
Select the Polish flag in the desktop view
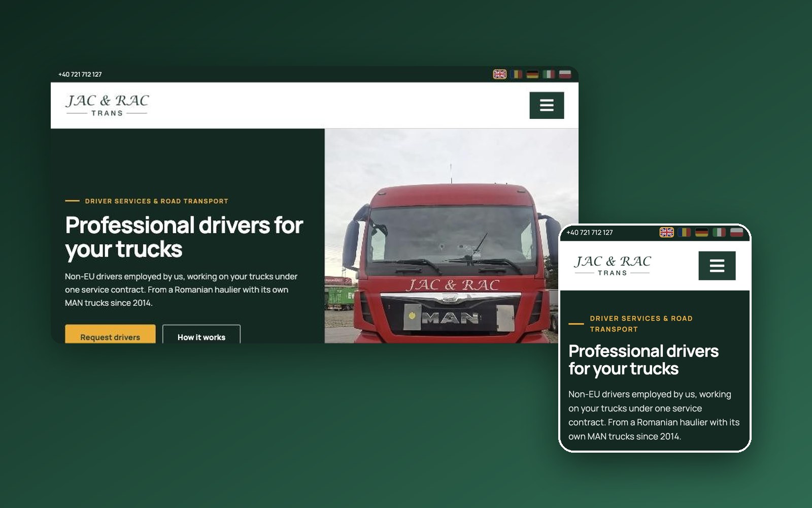565,74
